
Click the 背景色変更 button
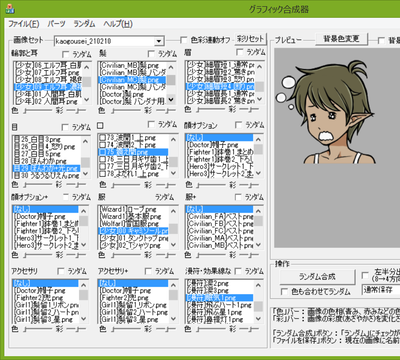pos(341,39)
